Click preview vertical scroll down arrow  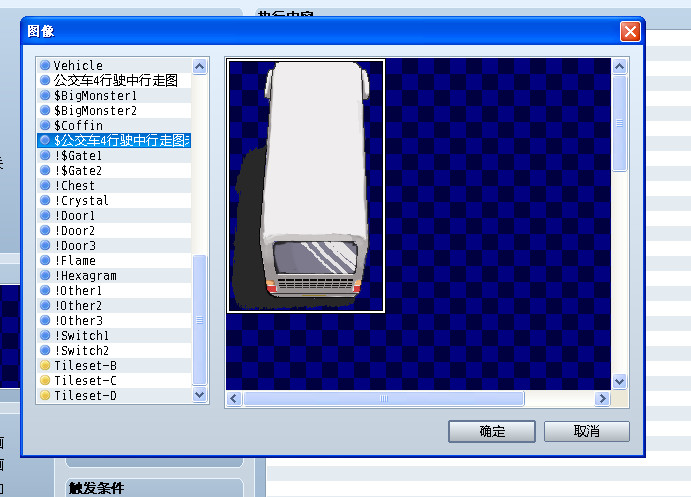coord(620,381)
